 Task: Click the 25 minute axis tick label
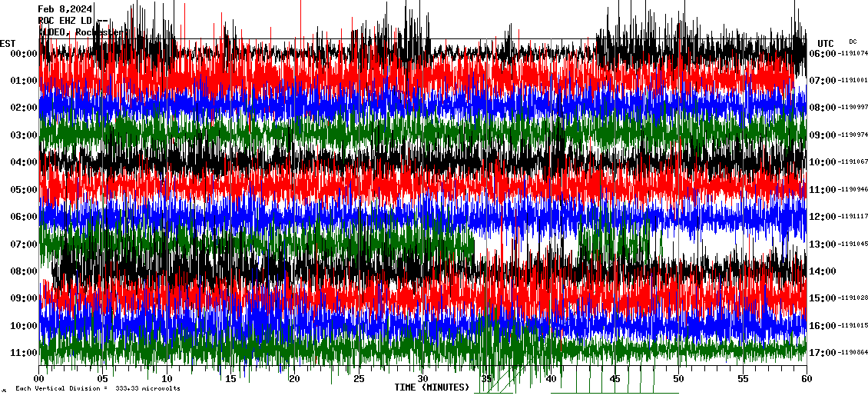pyautogui.click(x=359, y=379)
